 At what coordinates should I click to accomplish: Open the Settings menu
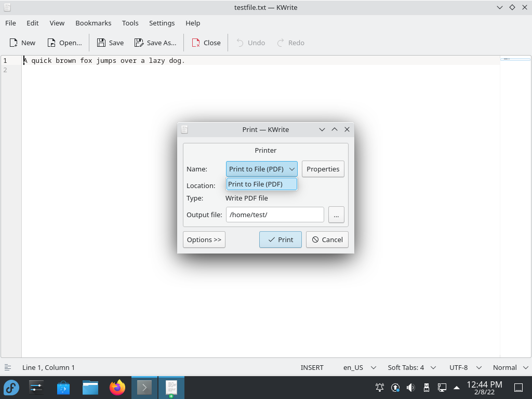[x=162, y=23]
